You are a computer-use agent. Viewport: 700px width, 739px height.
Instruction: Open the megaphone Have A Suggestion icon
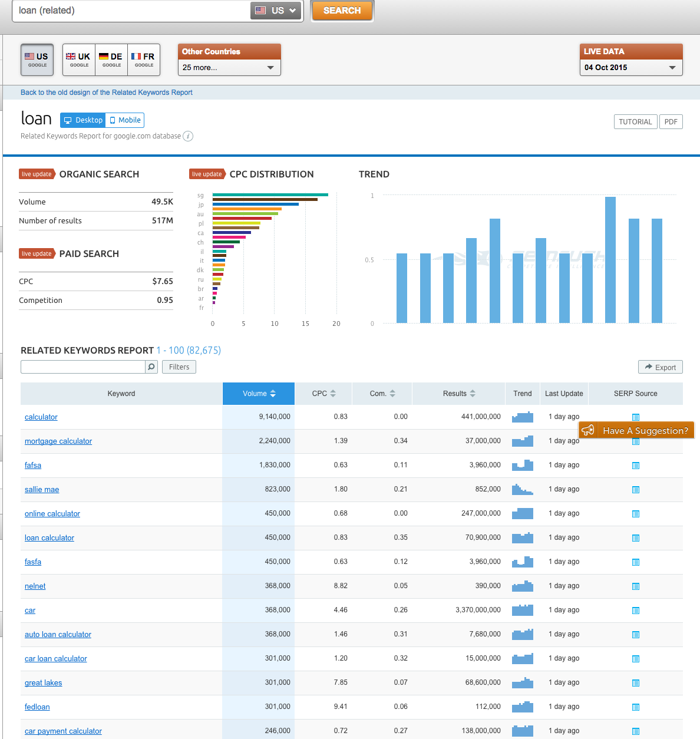pos(587,430)
